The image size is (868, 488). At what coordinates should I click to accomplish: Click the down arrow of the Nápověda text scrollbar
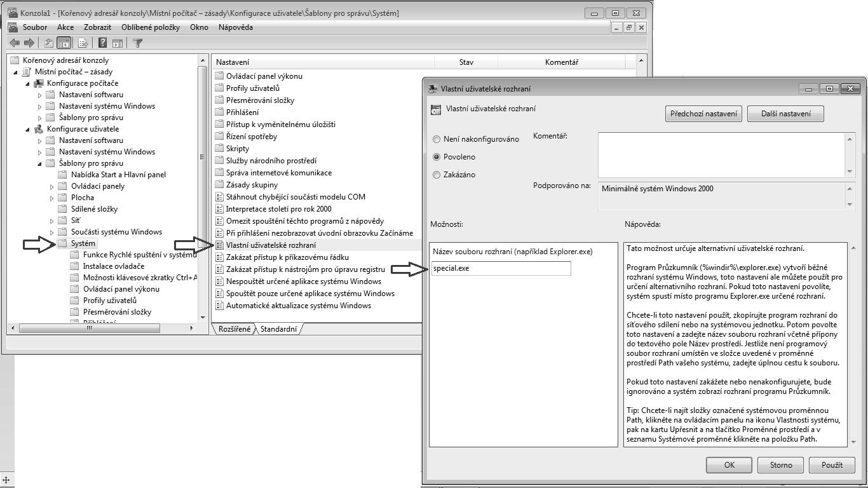point(853,442)
